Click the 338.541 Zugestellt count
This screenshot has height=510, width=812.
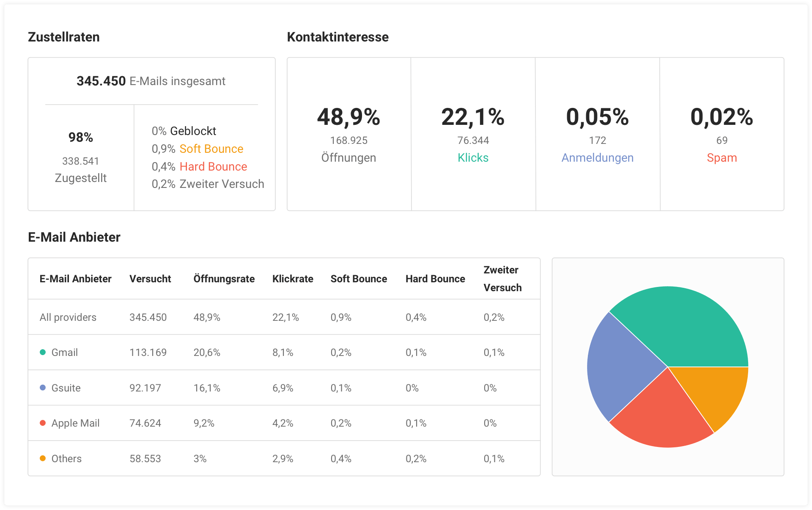(x=80, y=161)
